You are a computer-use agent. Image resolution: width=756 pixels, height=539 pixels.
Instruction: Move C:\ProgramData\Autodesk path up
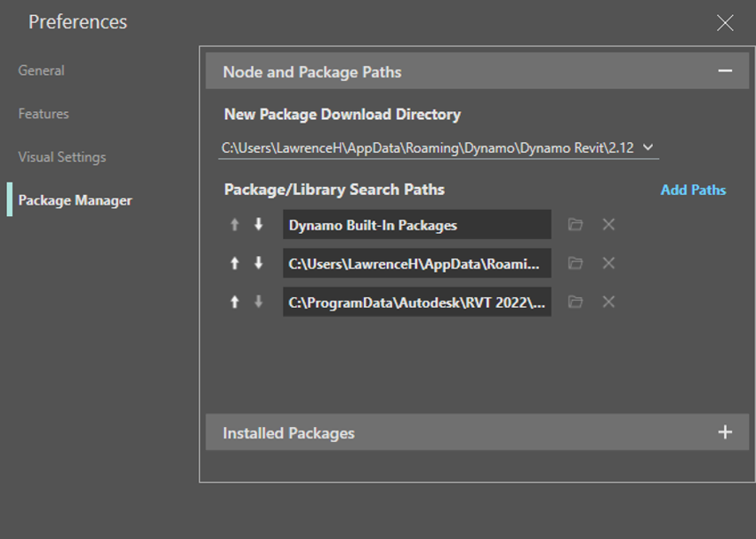[234, 302]
